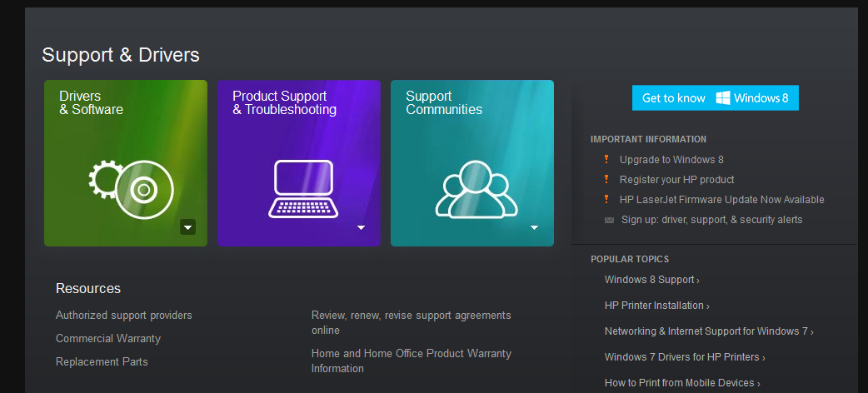868x393 pixels.
Task: Open Review, renew, revise support agreements online
Action: tap(412, 323)
